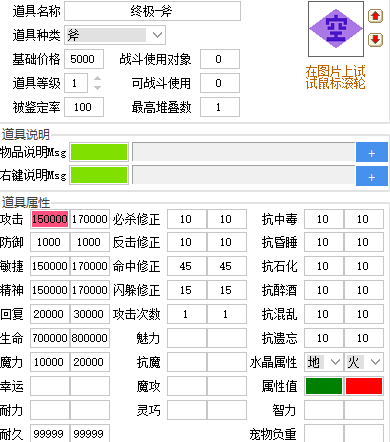Click the 回复 maximum field 30000
This screenshot has width=390, height=442.
tap(90, 314)
